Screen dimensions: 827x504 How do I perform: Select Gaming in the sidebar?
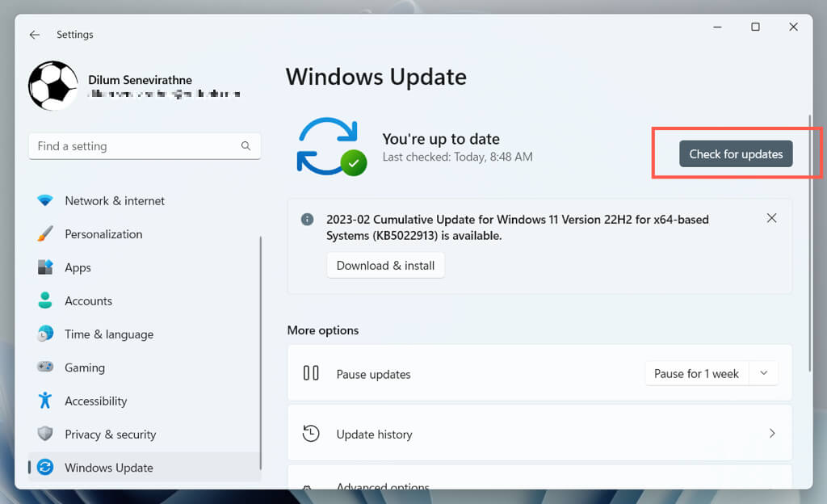click(85, 367)
